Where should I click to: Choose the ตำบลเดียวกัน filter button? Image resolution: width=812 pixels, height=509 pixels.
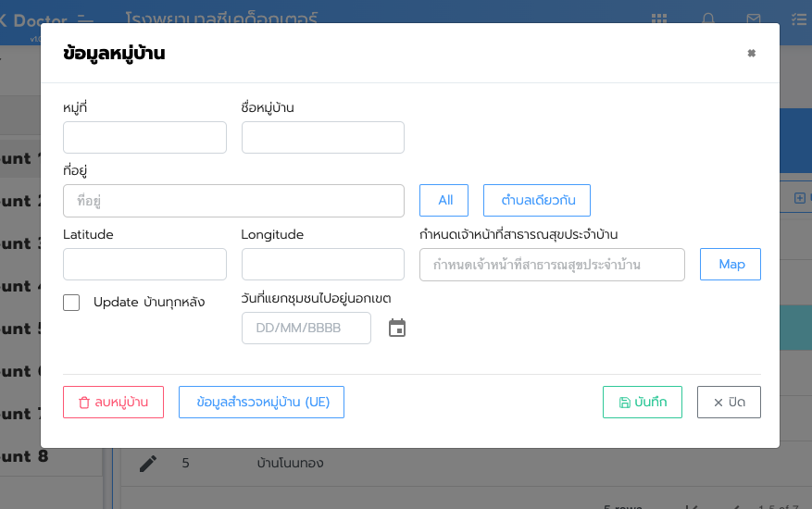537,201
